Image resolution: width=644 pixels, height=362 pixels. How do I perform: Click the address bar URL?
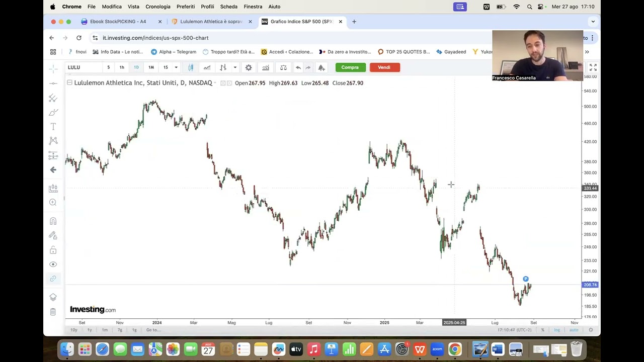point(155,38)
